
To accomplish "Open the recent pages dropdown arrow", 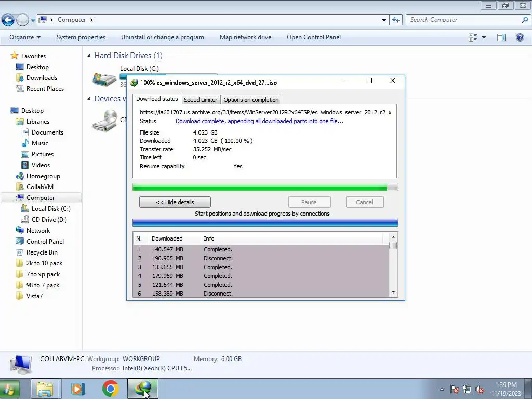I will (x=33, y=20).
